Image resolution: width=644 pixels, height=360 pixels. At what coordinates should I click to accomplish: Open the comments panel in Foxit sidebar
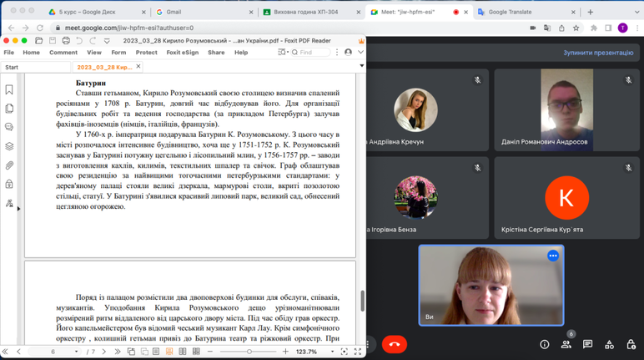9,127
